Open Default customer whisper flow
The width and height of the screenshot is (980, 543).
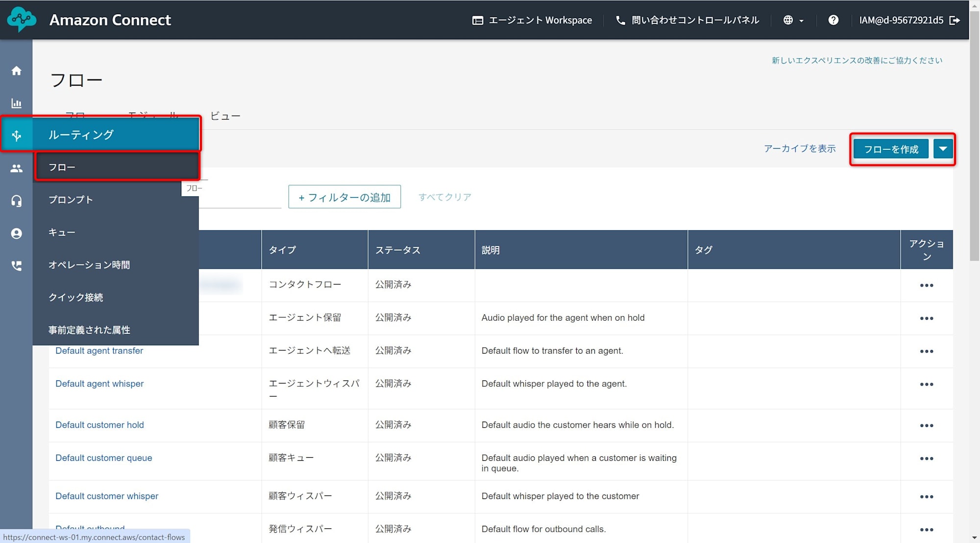tap(107, 496)
